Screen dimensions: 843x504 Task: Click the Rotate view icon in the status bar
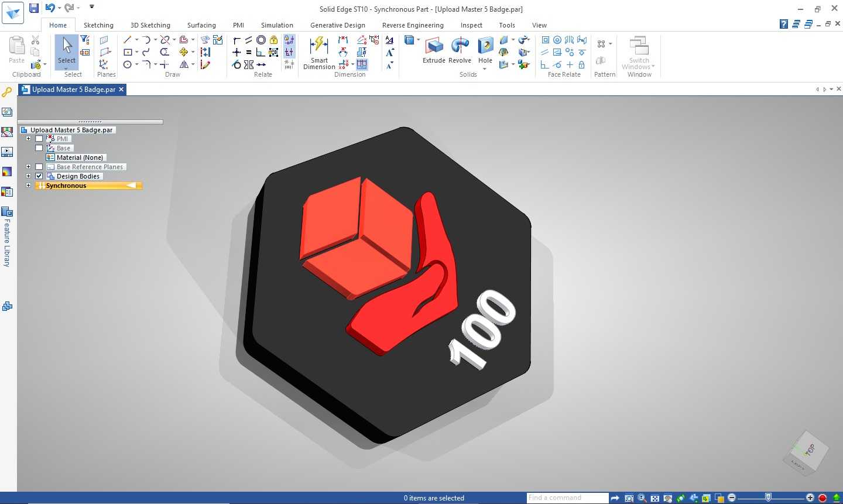[681, 498]
